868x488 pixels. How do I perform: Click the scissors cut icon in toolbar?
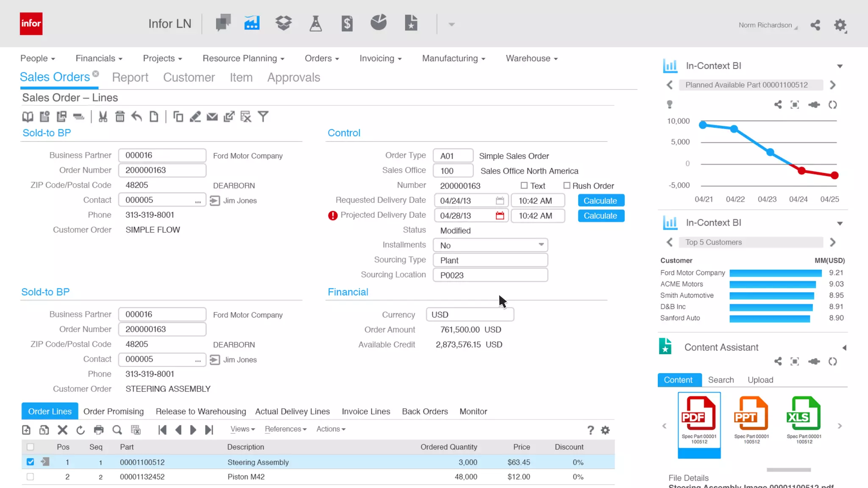pos(103,116)
